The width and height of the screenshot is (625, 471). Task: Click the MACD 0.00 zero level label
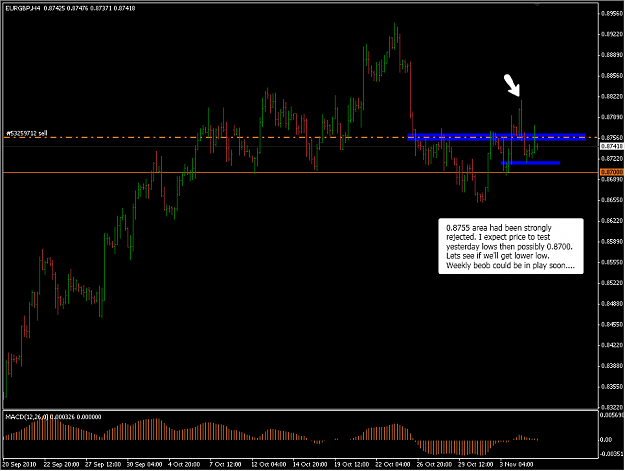tap(606, 440)
